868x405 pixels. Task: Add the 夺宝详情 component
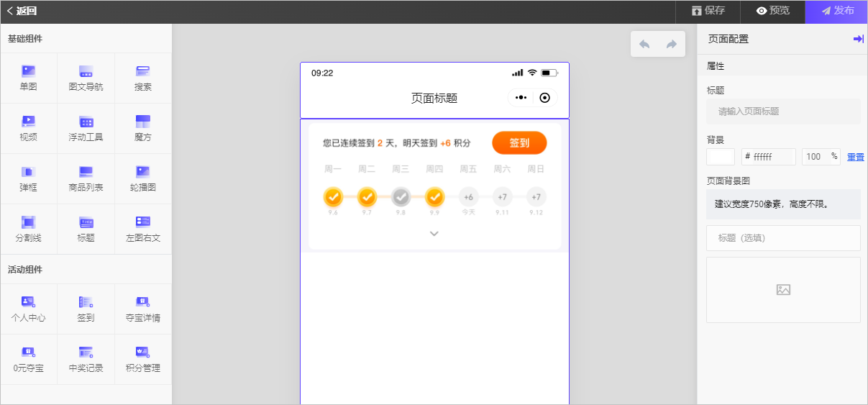[x=143, y=309]
